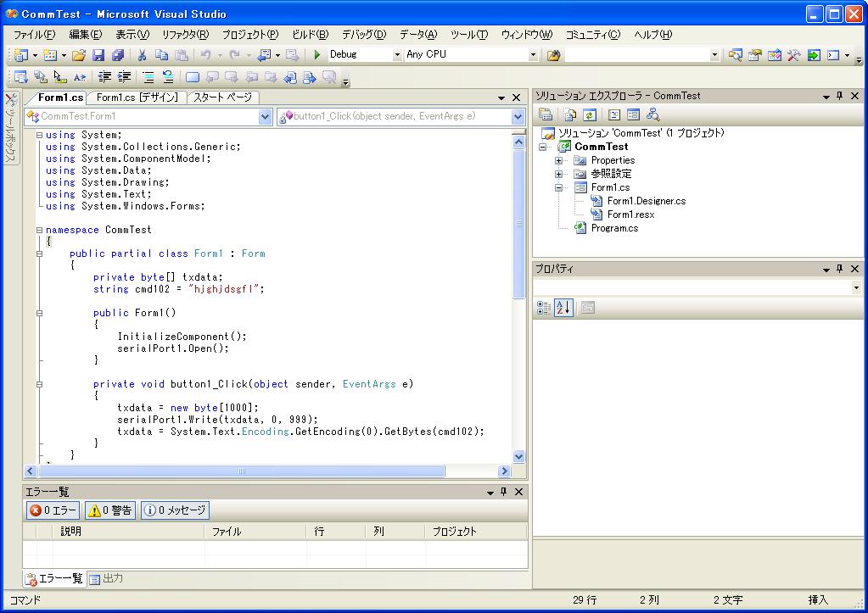Click the Display Quick Info icon

(59, 77)
